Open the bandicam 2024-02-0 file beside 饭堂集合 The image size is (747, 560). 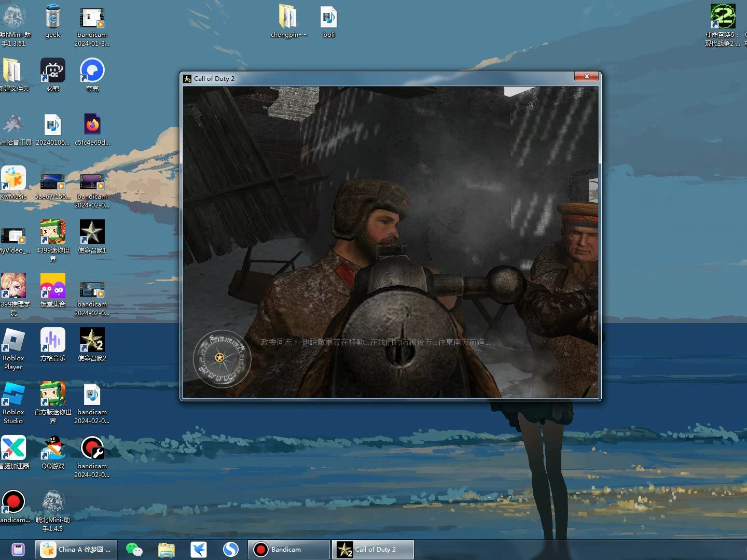[x=92, y=299]
